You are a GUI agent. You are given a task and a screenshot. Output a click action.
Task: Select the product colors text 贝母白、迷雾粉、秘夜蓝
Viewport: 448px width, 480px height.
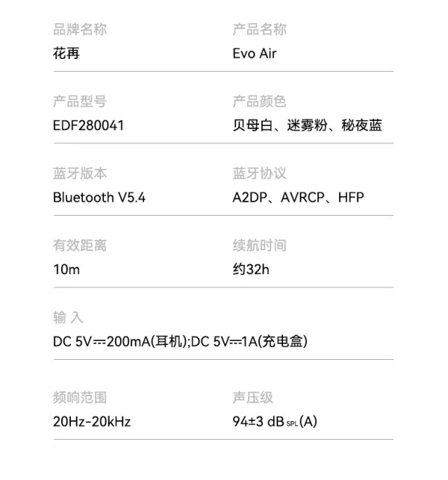point(307,125)
